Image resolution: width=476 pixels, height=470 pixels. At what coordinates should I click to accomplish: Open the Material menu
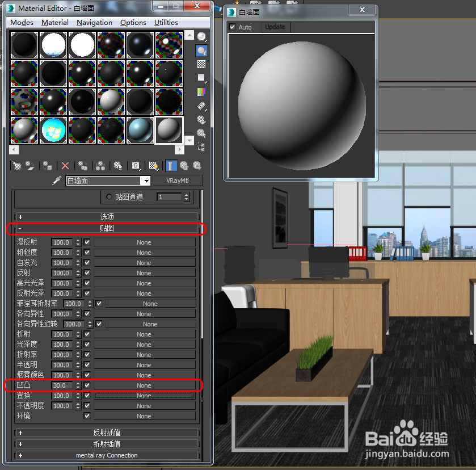[55, 23]
